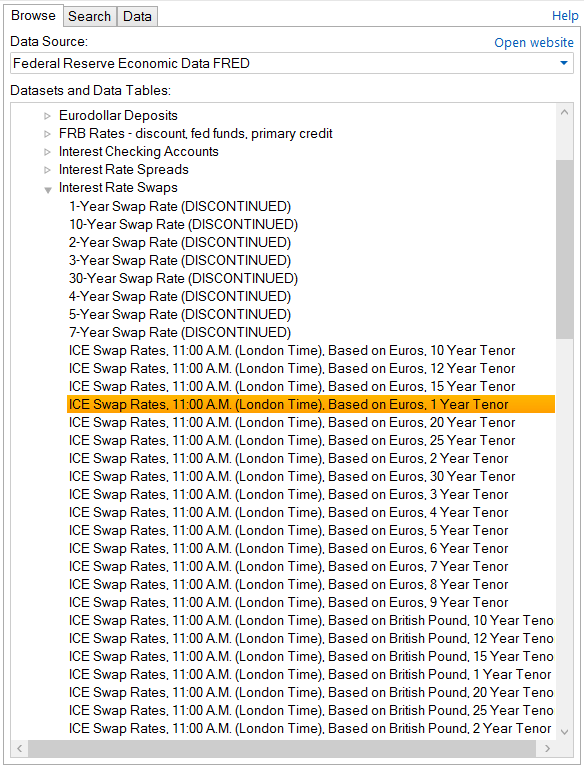584x768 pixels.
Task: Expand the Interest Checking Accounts node
Action: [x=48, y=152]
